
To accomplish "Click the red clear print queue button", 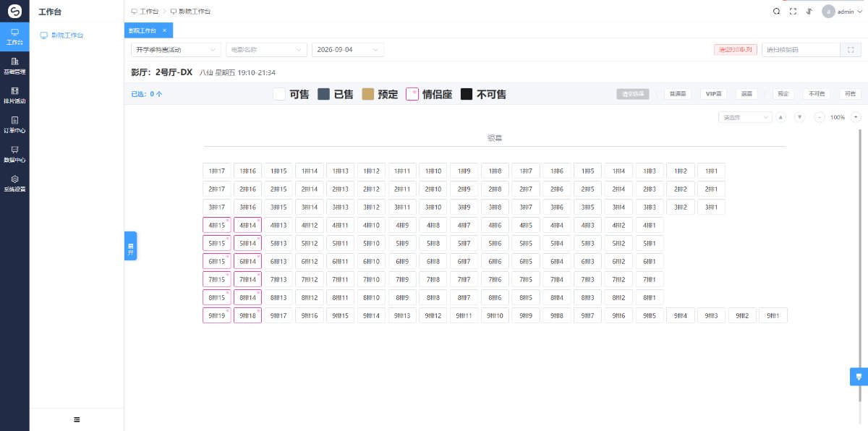I will click(x=735, y=50).
